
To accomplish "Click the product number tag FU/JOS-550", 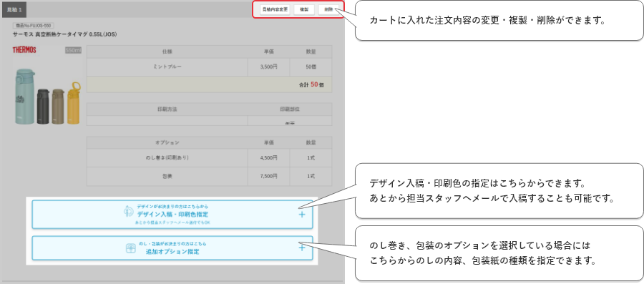I will click(x=34, y=26).
